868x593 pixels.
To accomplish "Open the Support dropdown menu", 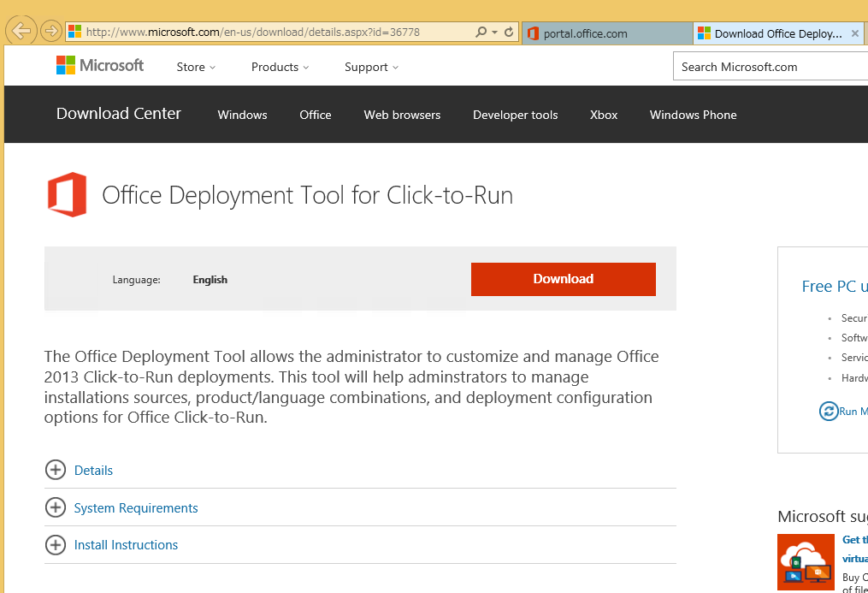I will (371, 67).
